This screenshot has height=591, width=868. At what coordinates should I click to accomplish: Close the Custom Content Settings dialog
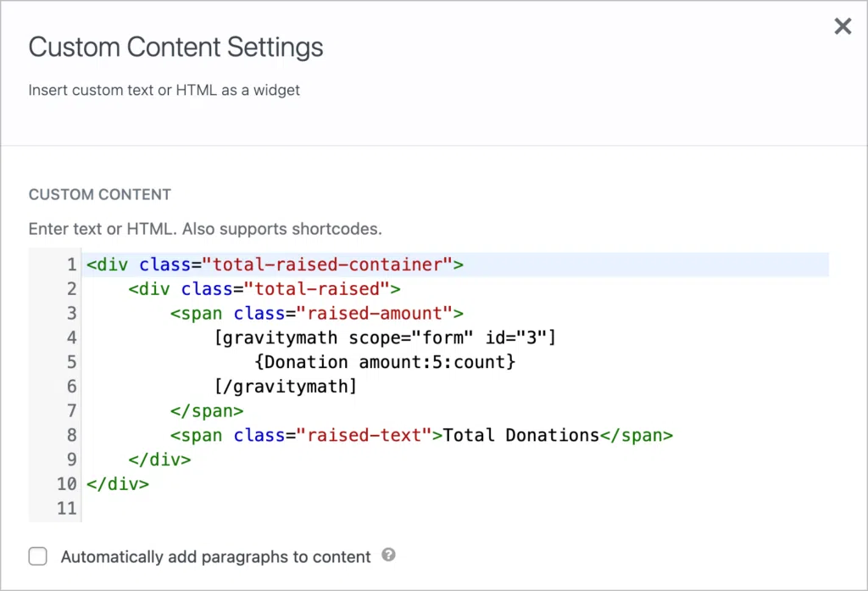point(842,26)
